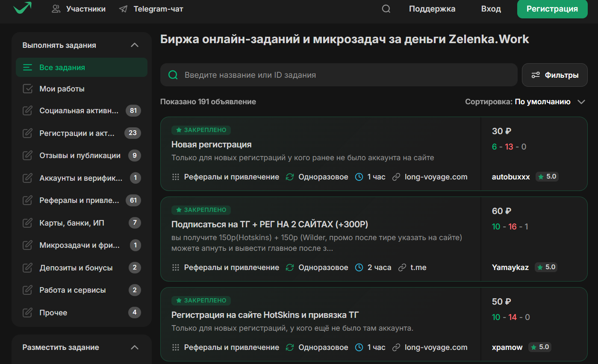Open Мои работы in sidebar
598x364 pixels.
click(x=82, y=89)
